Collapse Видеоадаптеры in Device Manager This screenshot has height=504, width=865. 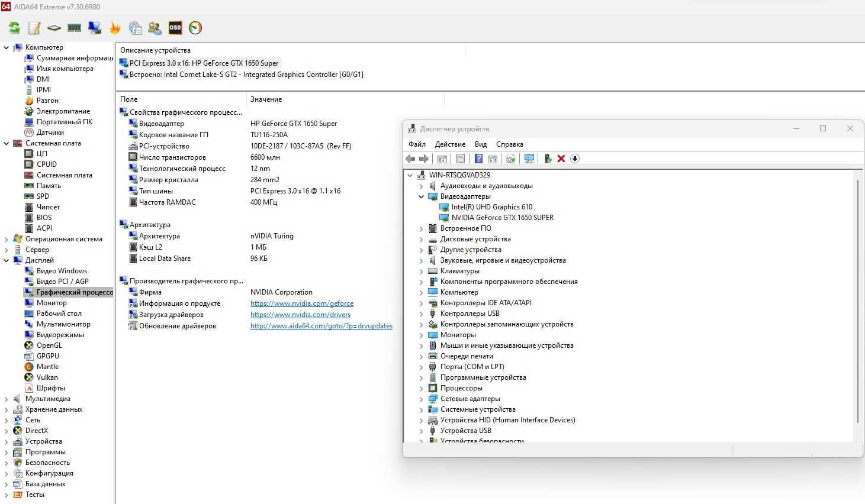point(422,196)
